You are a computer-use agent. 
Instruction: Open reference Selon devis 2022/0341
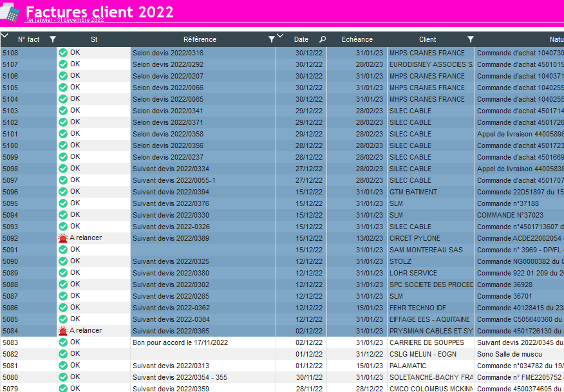167,111
